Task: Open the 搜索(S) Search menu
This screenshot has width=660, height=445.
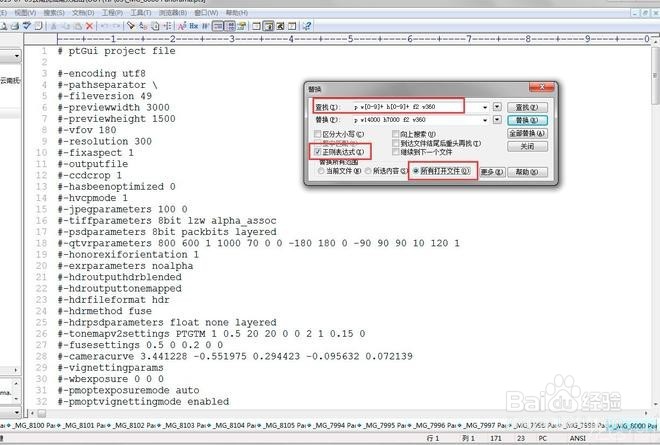Action: pyautogui.click(x=54, y=13)
